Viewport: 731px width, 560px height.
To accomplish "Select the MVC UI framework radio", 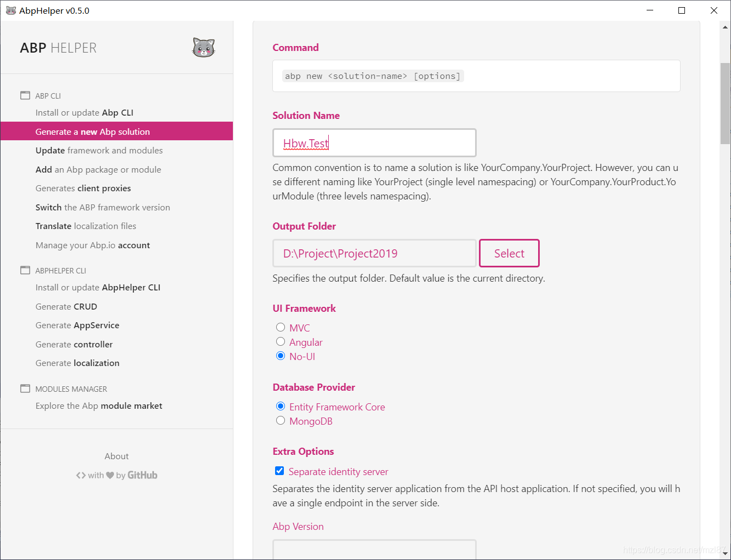I will coord(281,327).
